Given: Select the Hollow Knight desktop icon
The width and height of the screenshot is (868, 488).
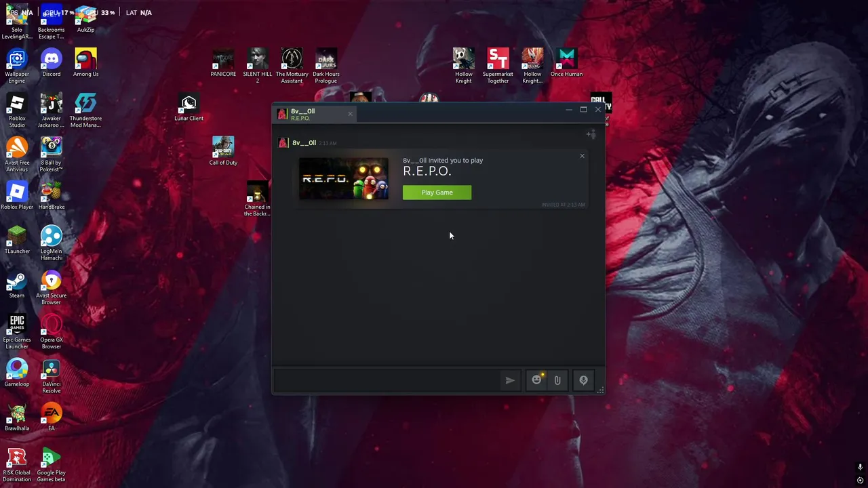Looking at the screenshot, I should [x=463, y=66].
